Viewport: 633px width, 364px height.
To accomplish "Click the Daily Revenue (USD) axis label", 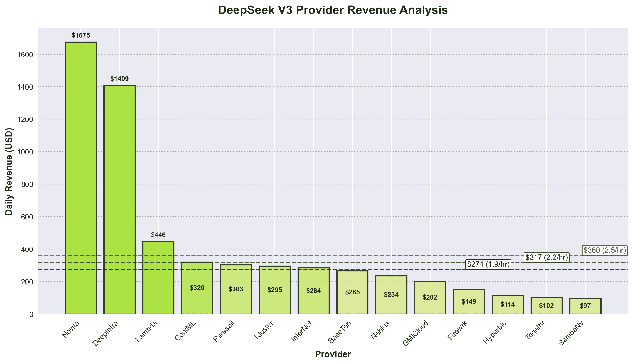I will [9, 171].
